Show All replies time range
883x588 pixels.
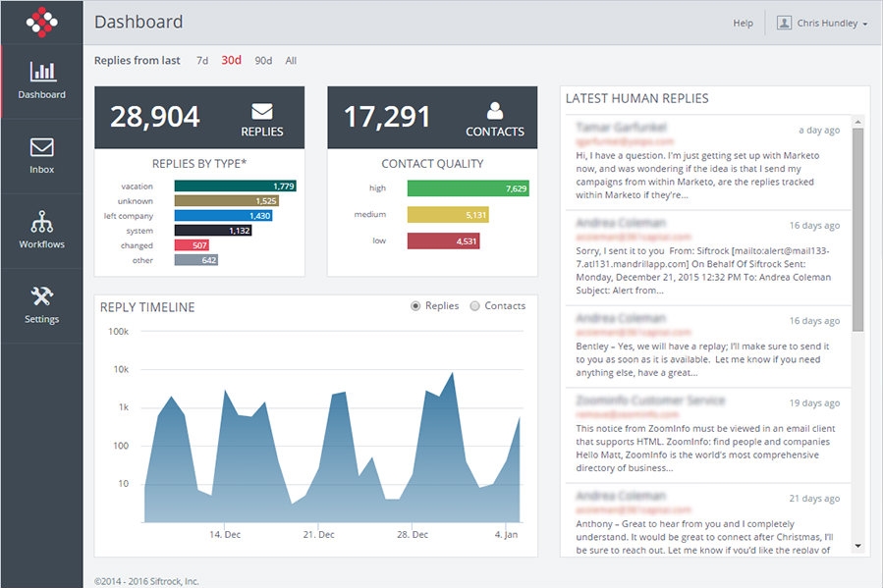click(x=291, y=61)
